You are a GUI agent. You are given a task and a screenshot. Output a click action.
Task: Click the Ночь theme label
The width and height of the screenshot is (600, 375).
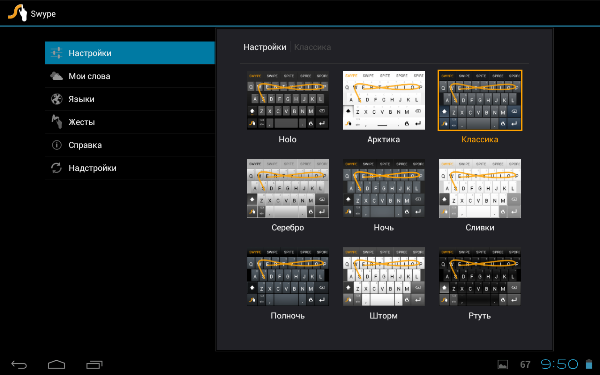[x=383, y=228]
